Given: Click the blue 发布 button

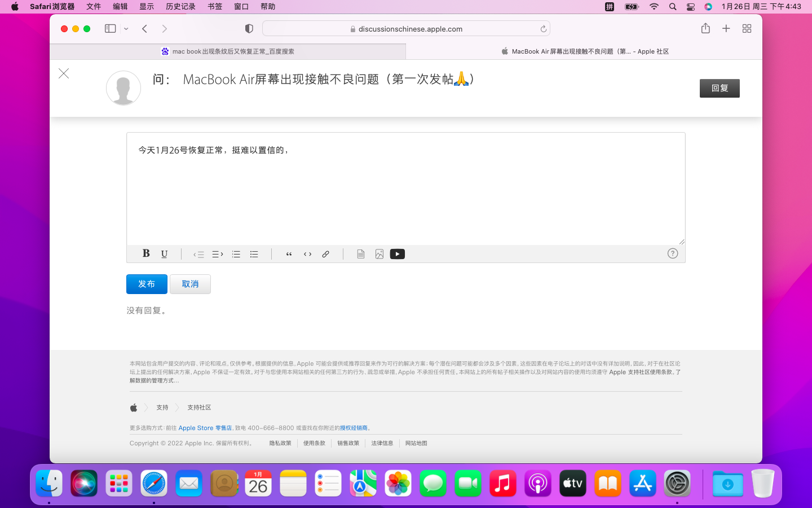Looking at the screenshot, I should click(x=147, y=284).
